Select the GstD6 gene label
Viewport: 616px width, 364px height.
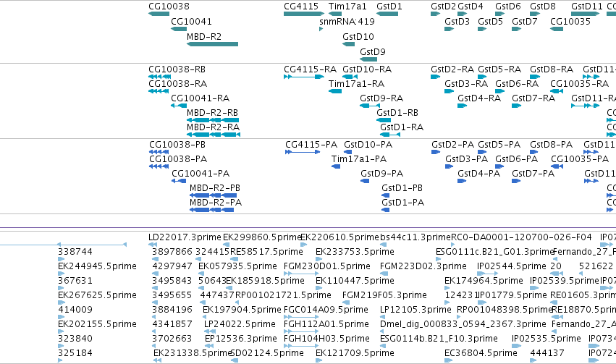click(508, 7)
